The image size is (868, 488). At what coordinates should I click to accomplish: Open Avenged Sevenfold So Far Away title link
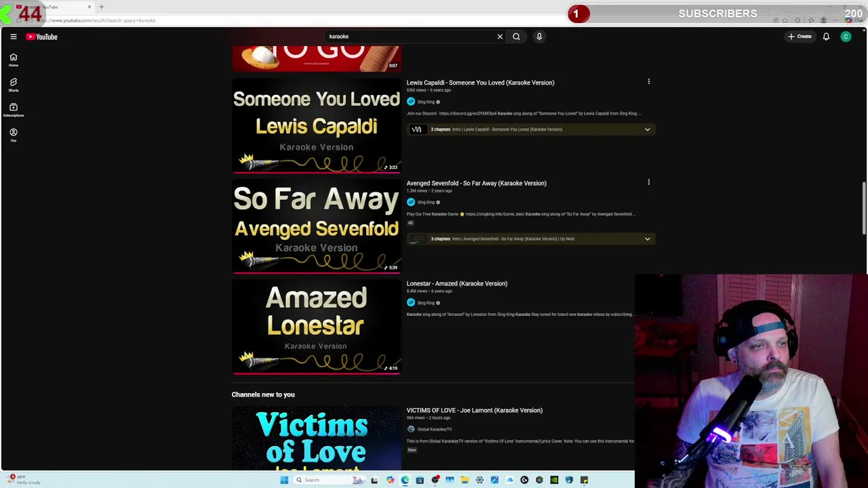click(476, 183)
